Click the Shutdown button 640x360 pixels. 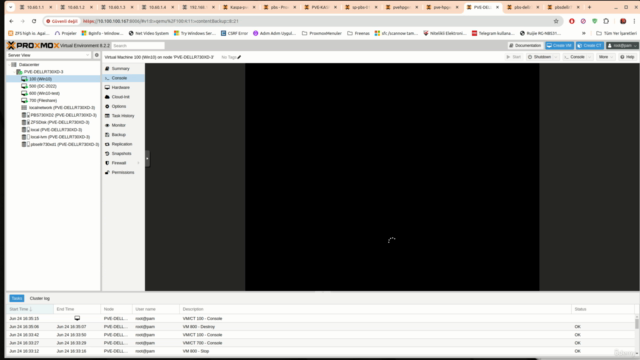[x=539, y=57]
